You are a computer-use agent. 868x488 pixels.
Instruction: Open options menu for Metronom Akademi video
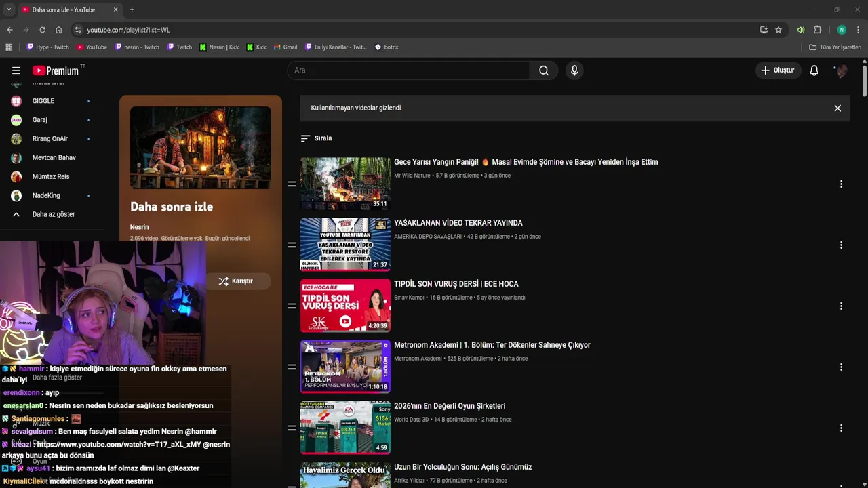click(x=841, y=367)
